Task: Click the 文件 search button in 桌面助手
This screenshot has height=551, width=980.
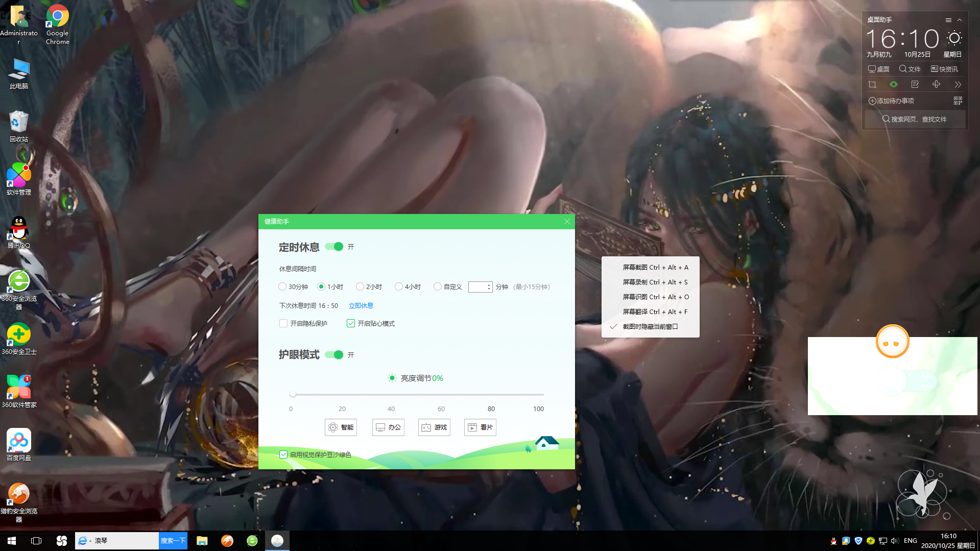Action: (910, 69)
